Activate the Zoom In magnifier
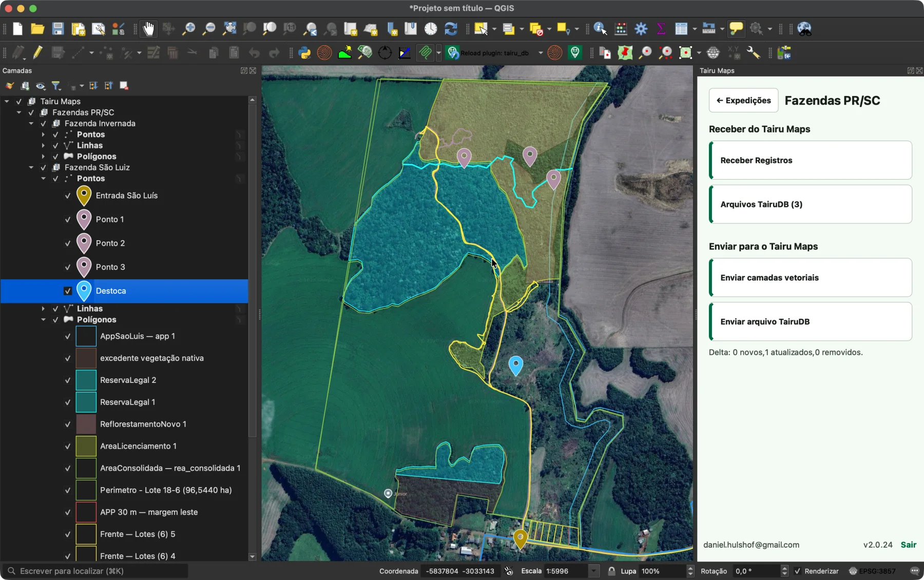924x580 pixels. 189,29
